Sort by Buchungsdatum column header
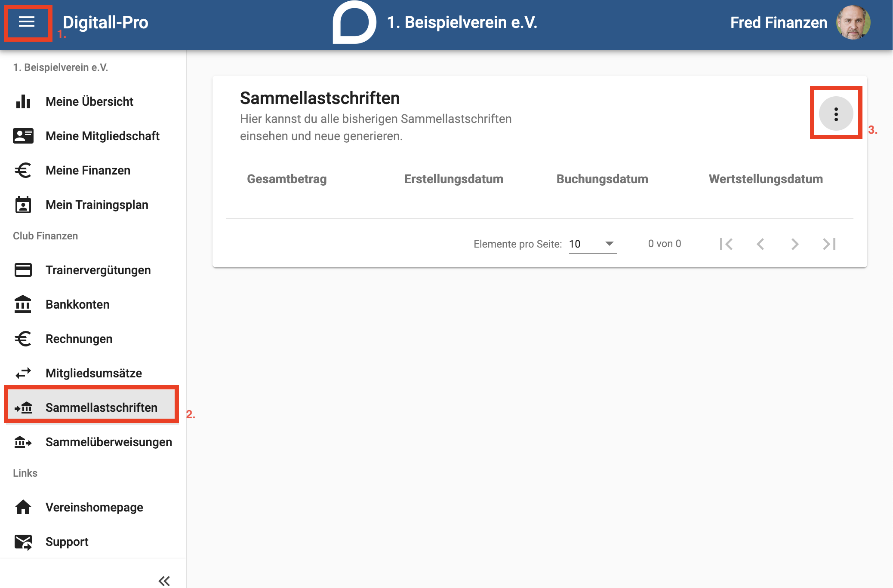 (602, 179)
